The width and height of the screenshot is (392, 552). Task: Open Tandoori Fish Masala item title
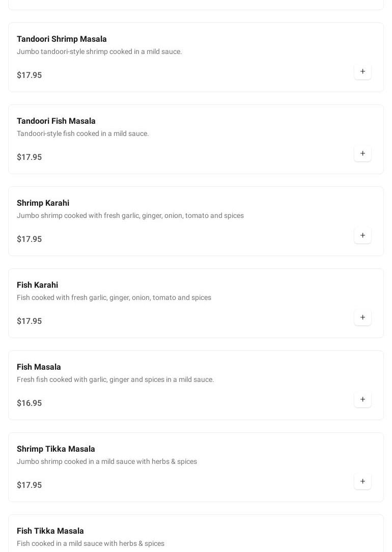pos(56,121)
